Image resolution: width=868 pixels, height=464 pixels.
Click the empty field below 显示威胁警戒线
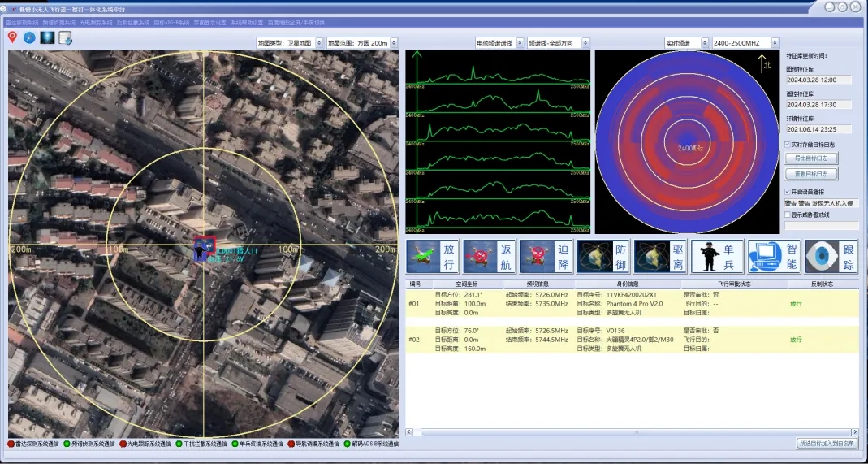[x=822, y=226]
